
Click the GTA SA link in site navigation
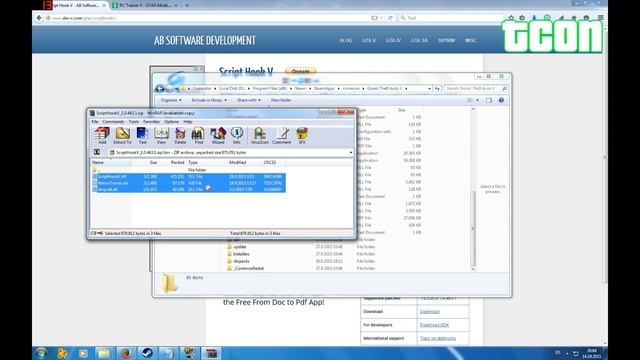[419, 40]
